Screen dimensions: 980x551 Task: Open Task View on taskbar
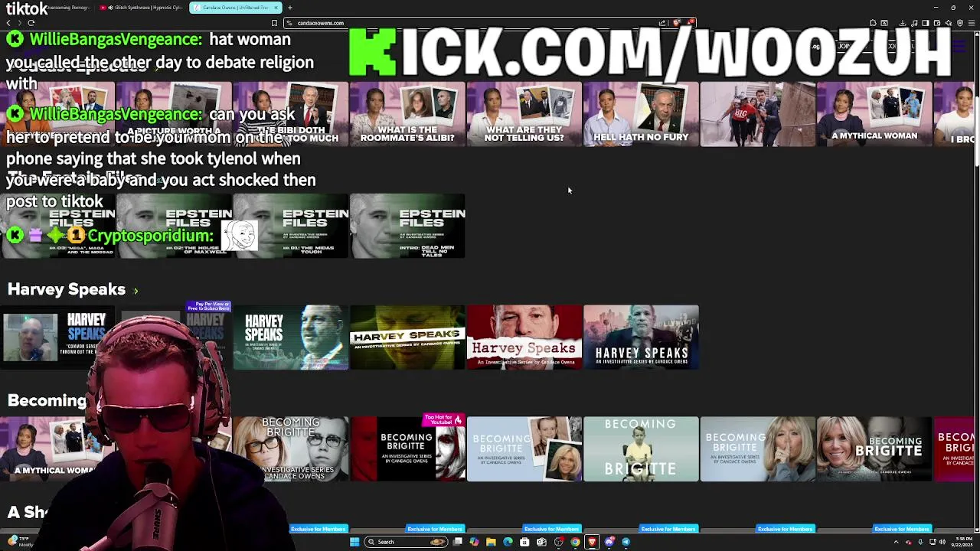click(458, 542)
